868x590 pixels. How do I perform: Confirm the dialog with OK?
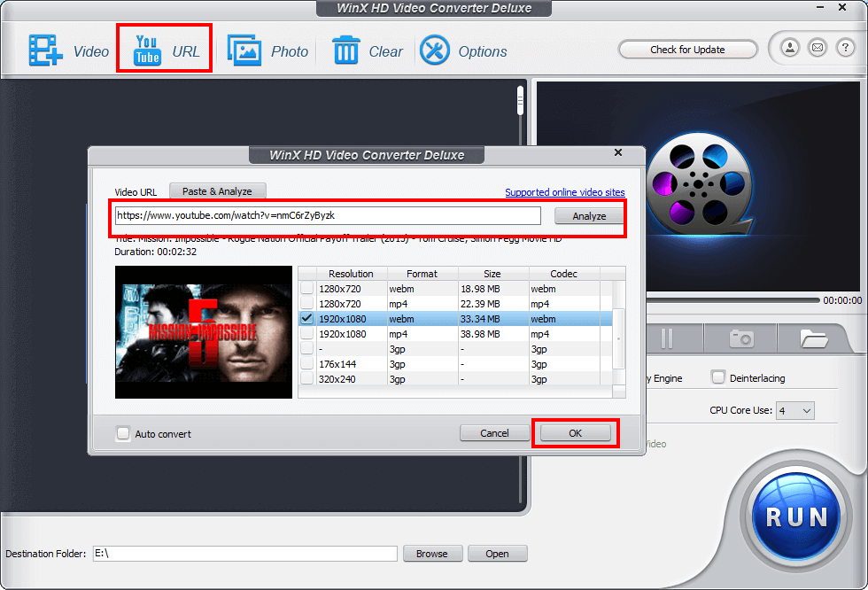575,433
